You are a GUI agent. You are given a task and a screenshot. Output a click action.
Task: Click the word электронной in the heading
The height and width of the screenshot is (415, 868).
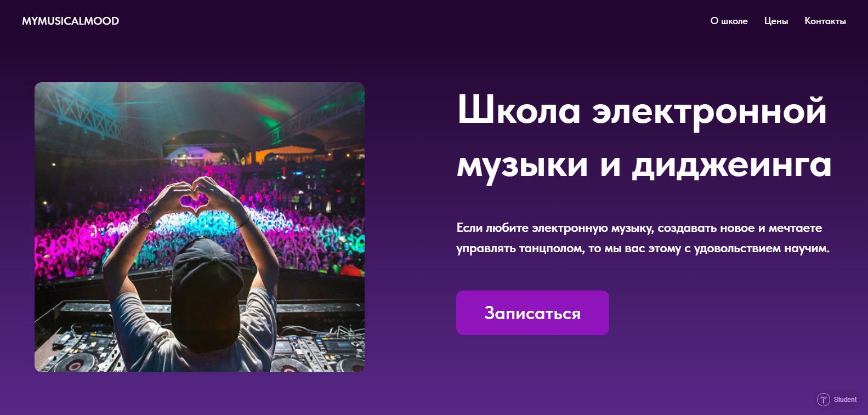(x=709, y=110)
